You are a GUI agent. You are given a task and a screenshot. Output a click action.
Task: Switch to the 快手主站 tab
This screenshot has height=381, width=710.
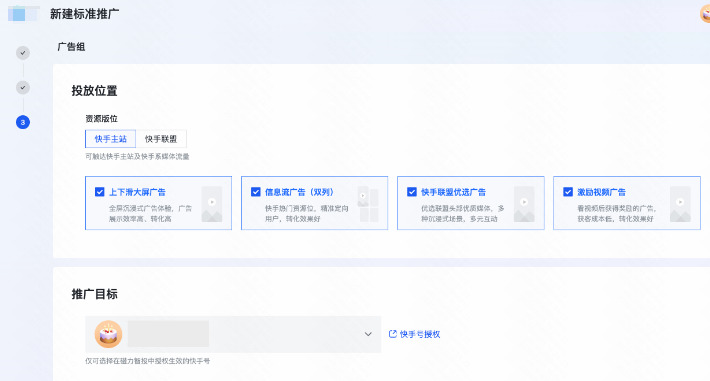(110, 139)
